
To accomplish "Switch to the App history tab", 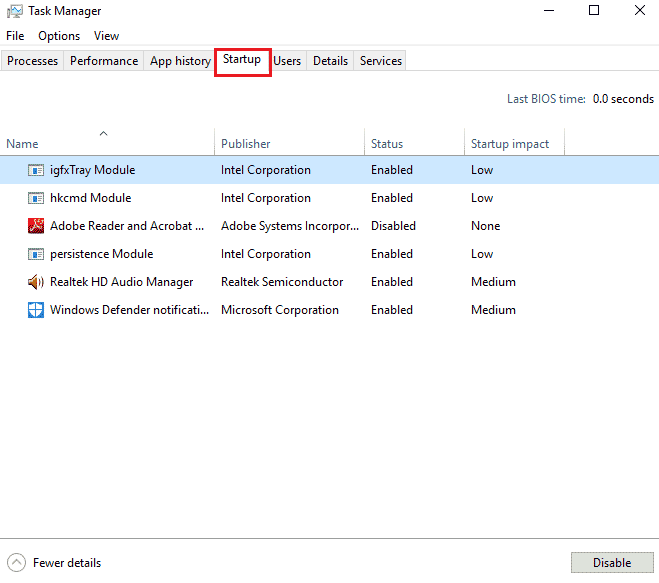I will tap(180, 61).
